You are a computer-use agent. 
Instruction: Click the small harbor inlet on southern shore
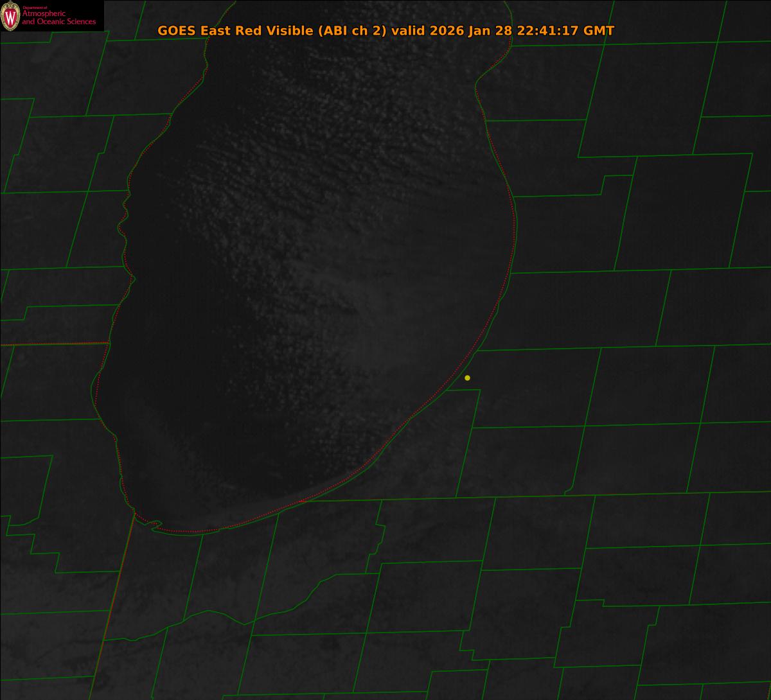(x=154, y=526)
